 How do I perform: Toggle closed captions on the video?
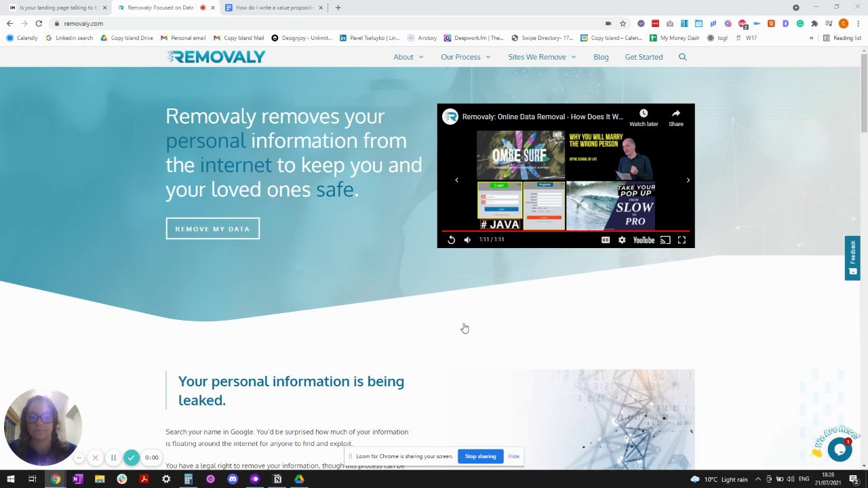(606, 240)
